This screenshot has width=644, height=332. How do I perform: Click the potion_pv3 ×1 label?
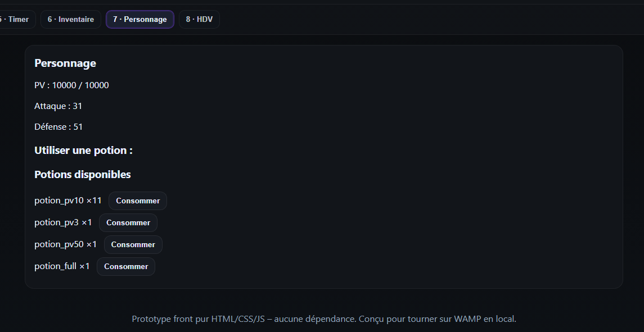(63, 222)
